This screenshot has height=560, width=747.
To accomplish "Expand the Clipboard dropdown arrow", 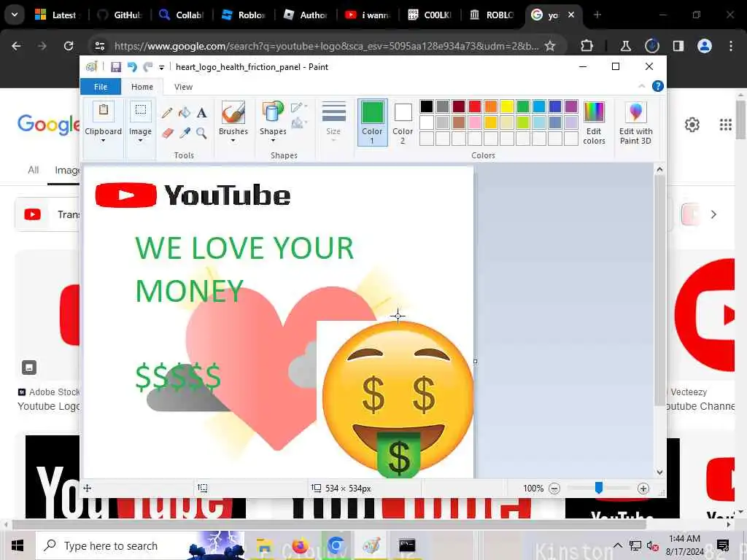I will pos(104,141).
